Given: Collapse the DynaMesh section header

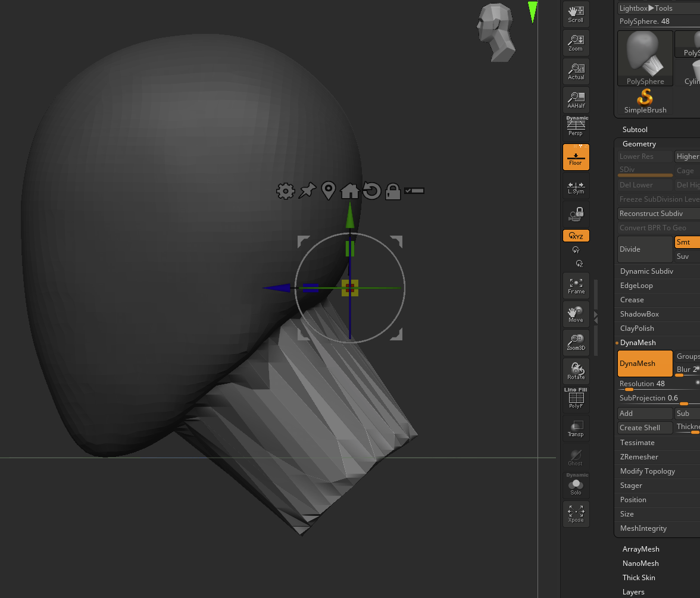Looking at the screenshot, I should [638, 343].
